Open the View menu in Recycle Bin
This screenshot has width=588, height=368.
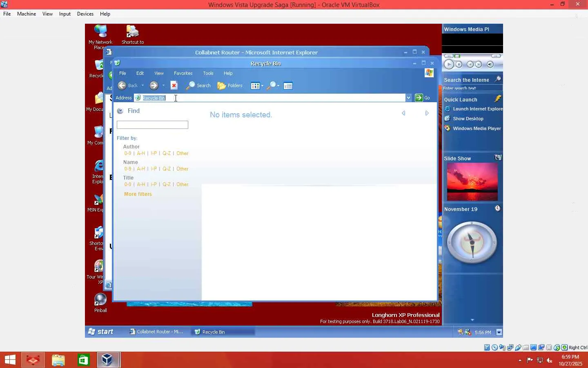pyautogui.click(x=159, y=73)
